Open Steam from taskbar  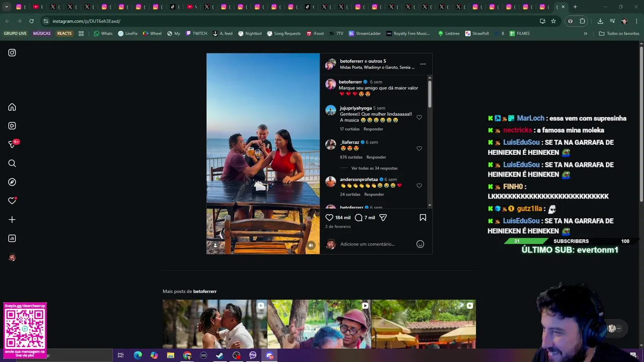(220, 355)
